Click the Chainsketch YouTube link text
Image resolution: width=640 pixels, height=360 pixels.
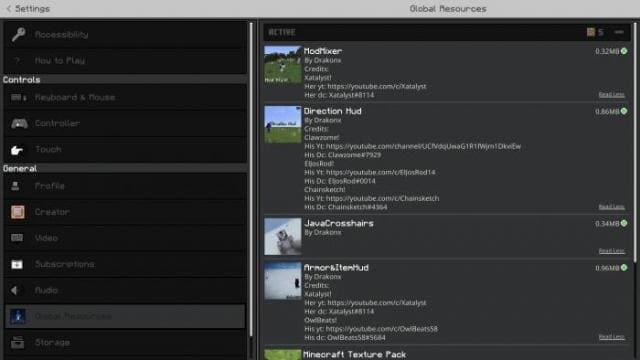tap(382, 198)
